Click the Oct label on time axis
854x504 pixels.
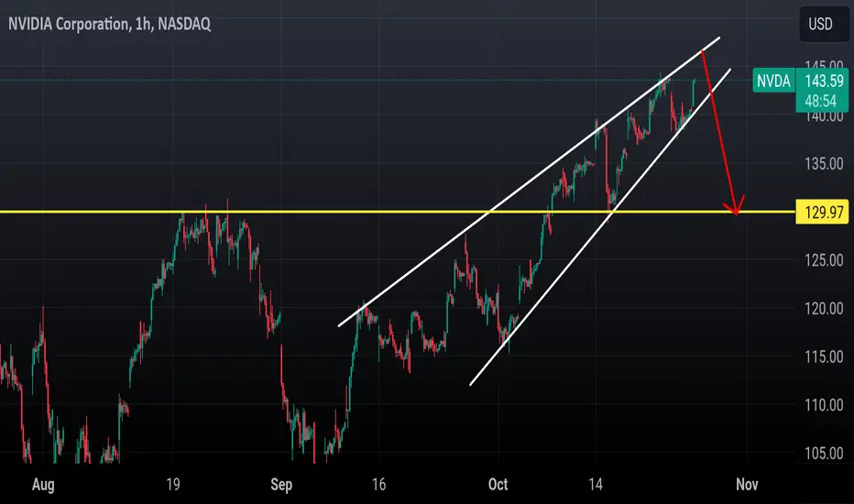[x=498, y=484]
